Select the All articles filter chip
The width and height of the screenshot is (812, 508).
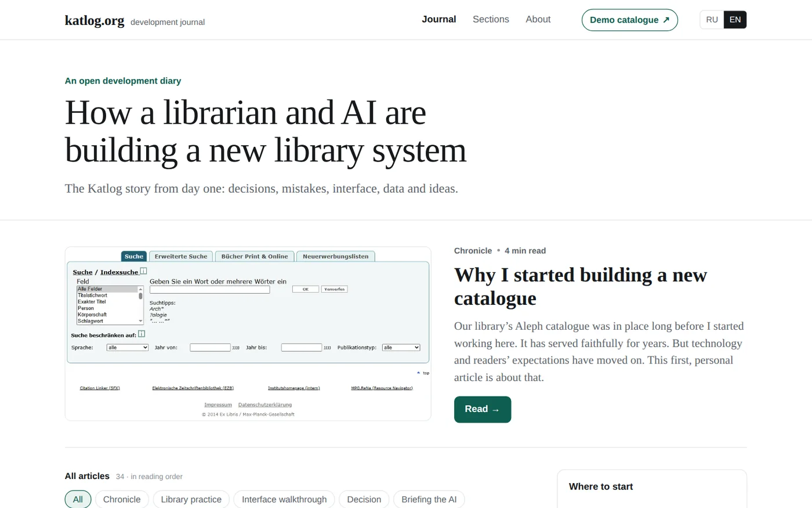(78, 499)
